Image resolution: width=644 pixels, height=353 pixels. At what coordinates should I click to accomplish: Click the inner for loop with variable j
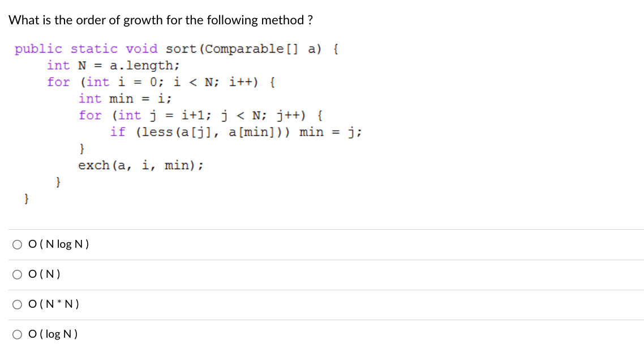pos(200,115)
